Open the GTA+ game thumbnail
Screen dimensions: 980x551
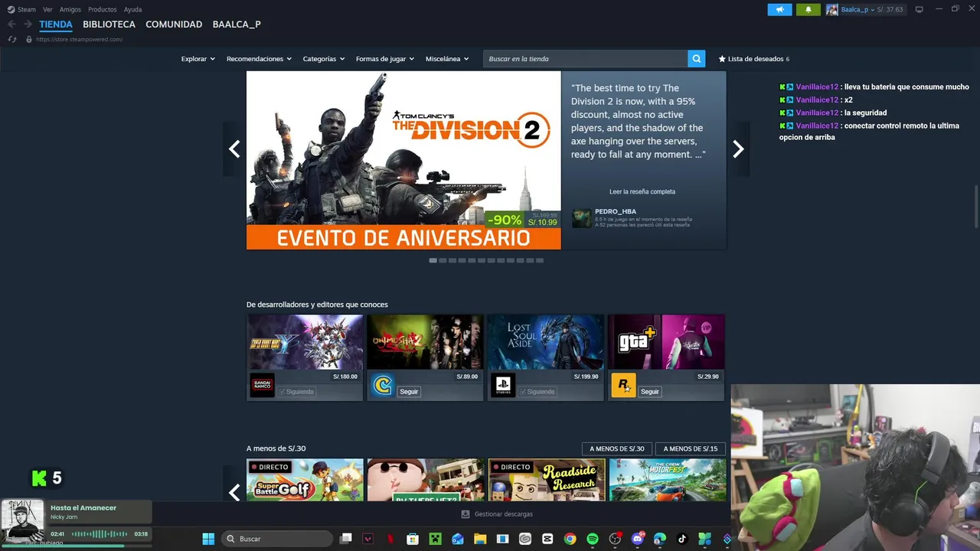pyautogui.click(x=666, y=342)
